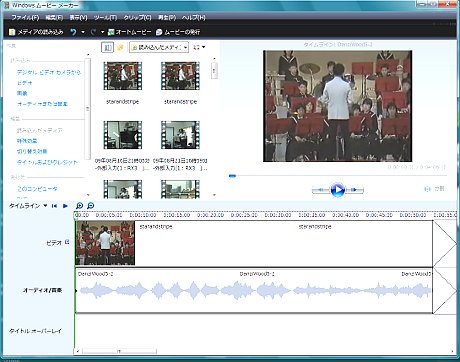Select the BandWood5-2 audio waveform clip
This screenshot has height=362, width=460.
point(254,290)
